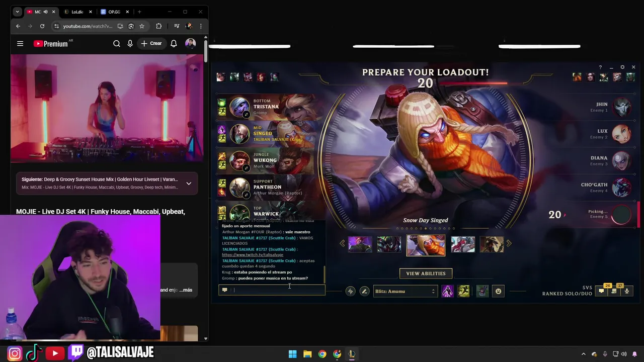This screenshot has width=644, height=362.
Task: Open YouTube hamburger guide menu
Action: coord(20,44)
